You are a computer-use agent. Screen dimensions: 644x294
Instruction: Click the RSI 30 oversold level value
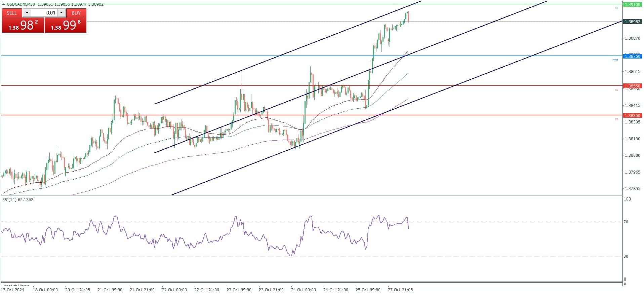pyautogui.click(x=626, y=256)
